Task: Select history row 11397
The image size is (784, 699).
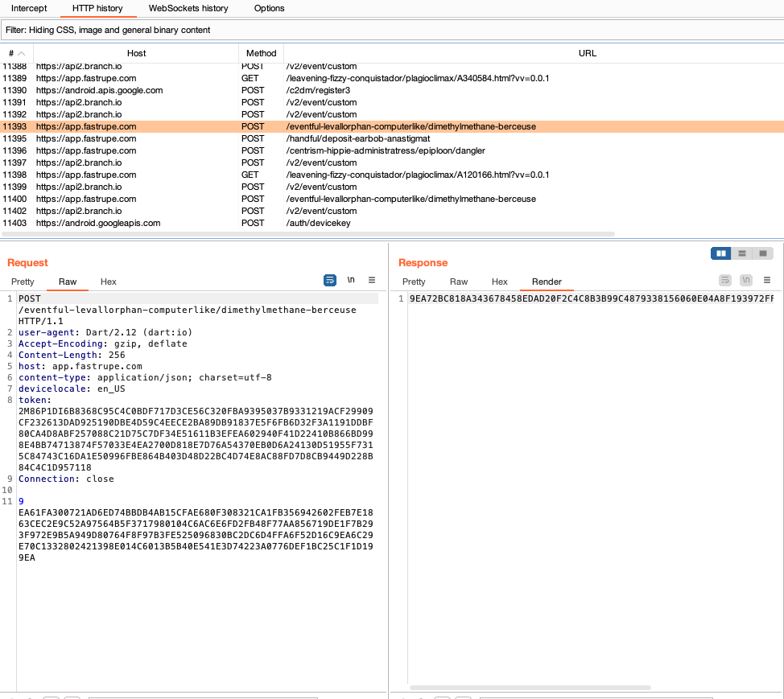Action: [x=392, y=162]
